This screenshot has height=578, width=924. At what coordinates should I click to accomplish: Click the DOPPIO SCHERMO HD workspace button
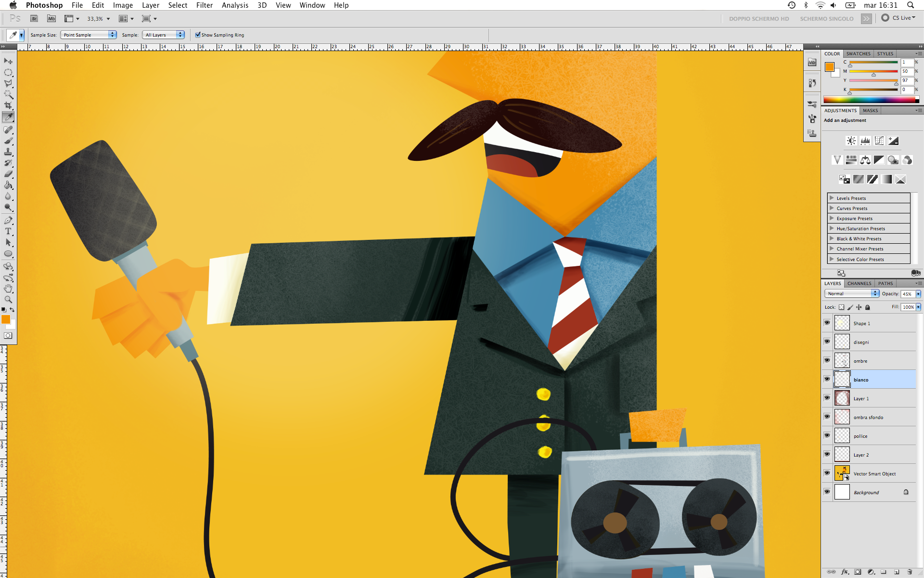point(759,19)
